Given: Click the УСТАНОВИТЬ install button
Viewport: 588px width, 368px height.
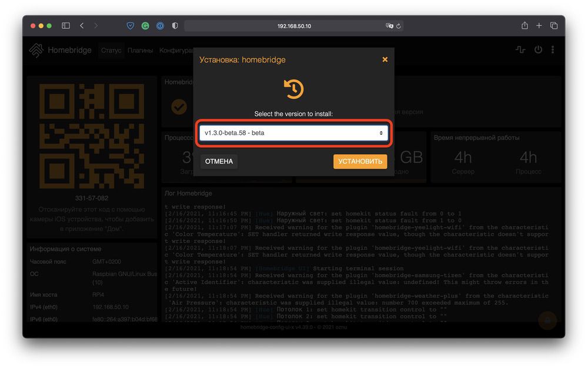Looking at the screenshot, I should coord(360,161).
